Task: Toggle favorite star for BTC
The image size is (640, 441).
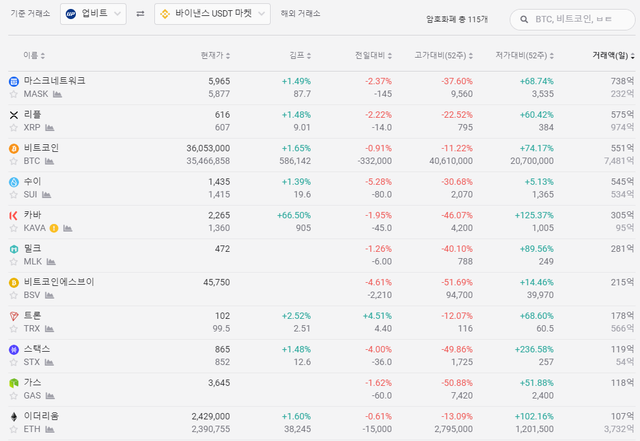Action: point(14,161)
